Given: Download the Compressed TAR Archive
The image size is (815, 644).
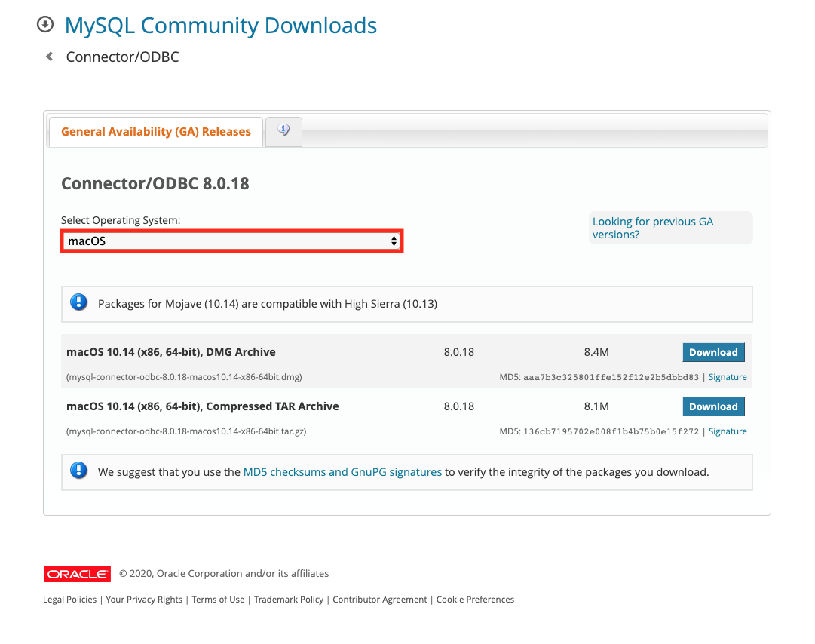Looking at the screenshot, I should (x=713, y=406).
